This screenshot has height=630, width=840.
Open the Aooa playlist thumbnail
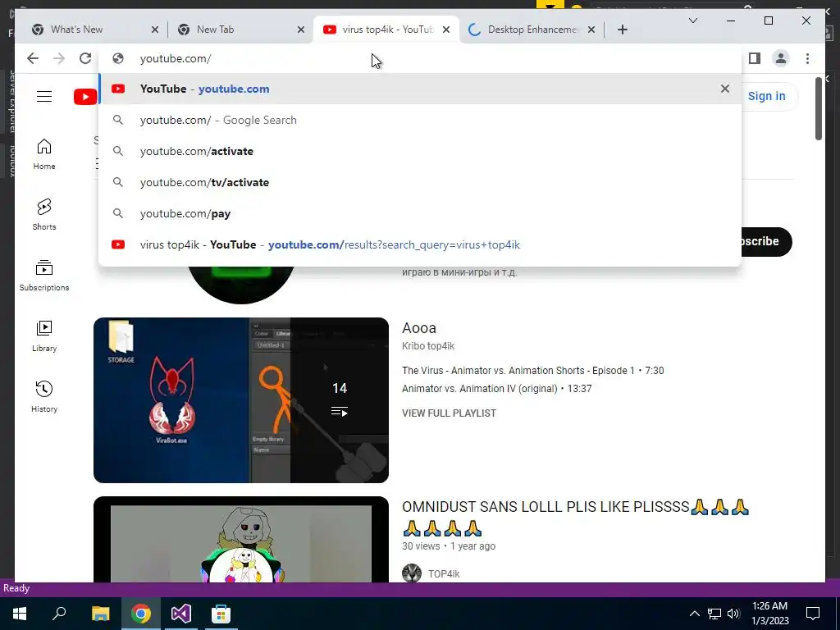(241, 400)
